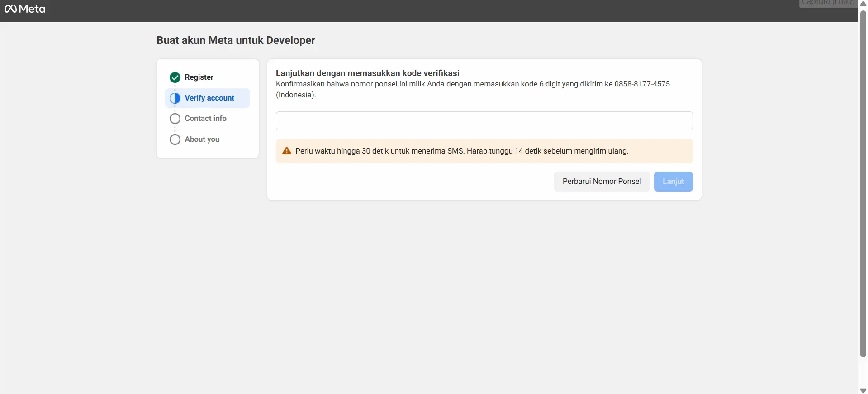Click the heading Lanjutkan dengan memasukkan kode verifikasi

[x=367, y=73]
